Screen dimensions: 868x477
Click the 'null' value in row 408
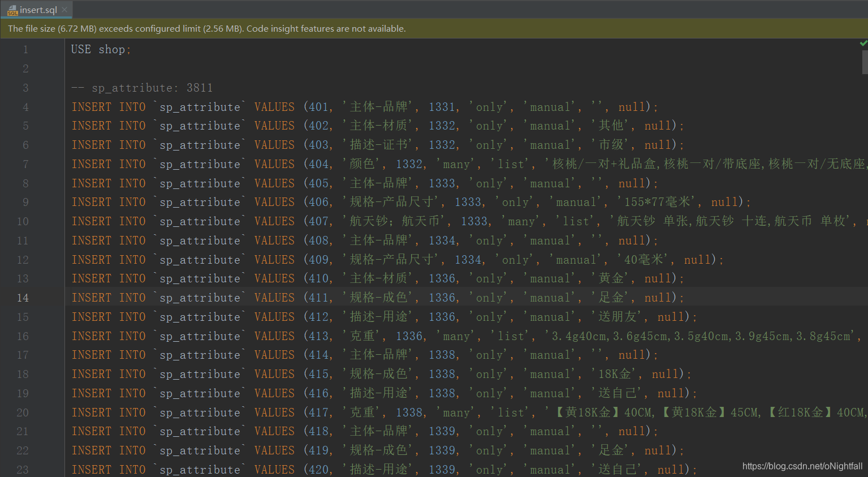click(631, 240)
